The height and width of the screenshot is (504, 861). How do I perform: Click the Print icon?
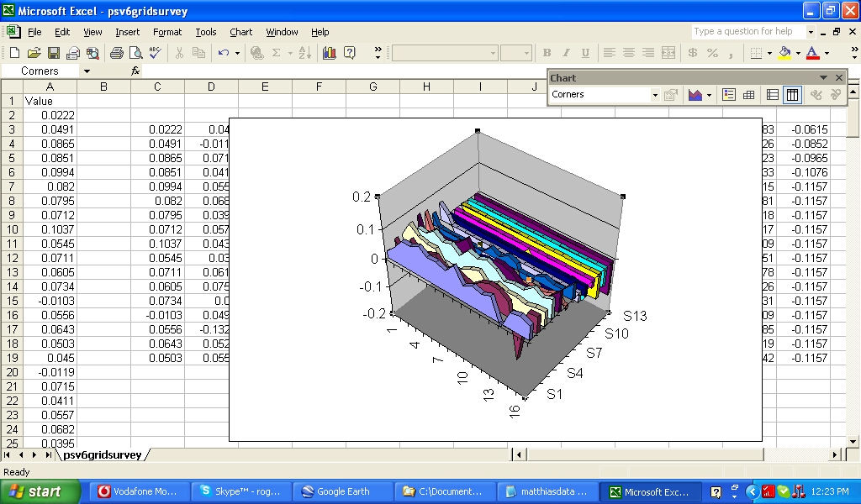[x=116, y=53]
